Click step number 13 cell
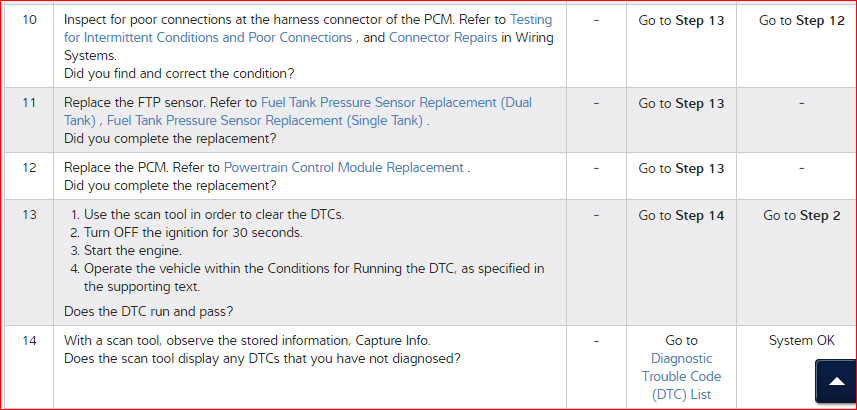This screenshot has width=857, height=410. 28,214
